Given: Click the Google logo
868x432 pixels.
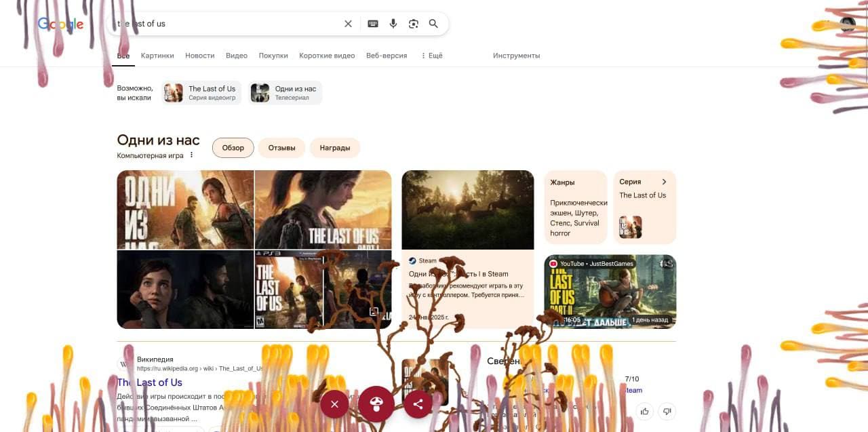Looking at the screenshot, I should tap(60, 24).
